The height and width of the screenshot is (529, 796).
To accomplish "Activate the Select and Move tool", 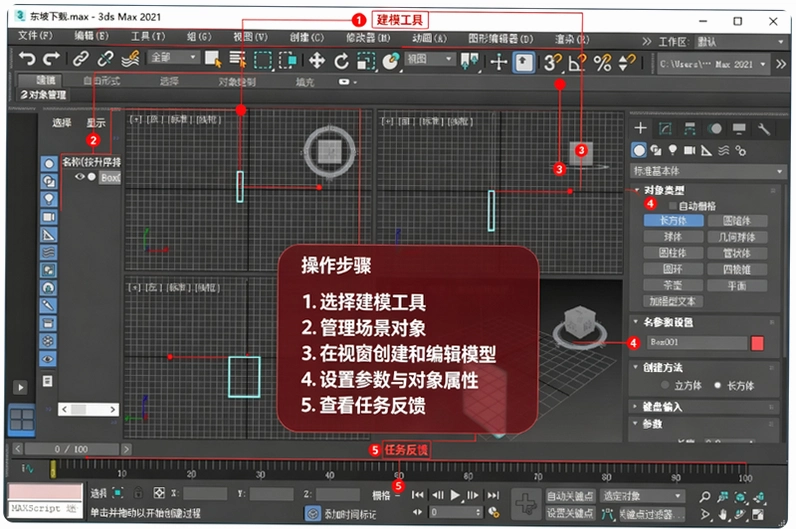I will click(317, 61).
